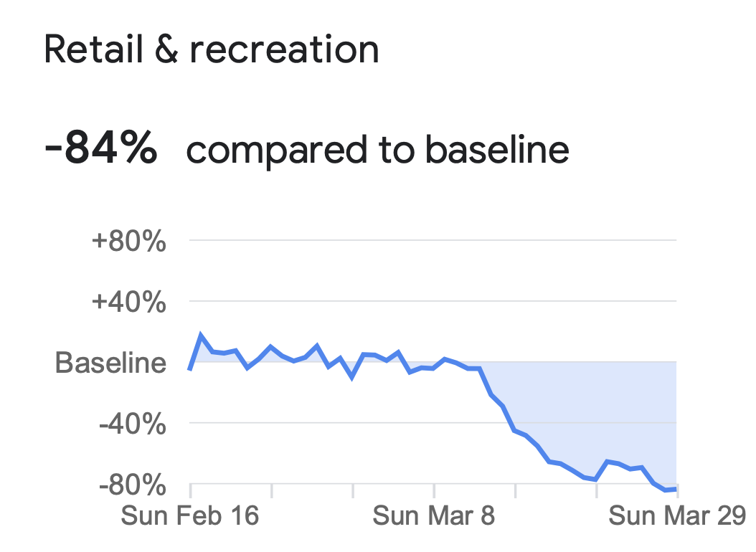Click the Baseline axis label

[x=110, y=362]
